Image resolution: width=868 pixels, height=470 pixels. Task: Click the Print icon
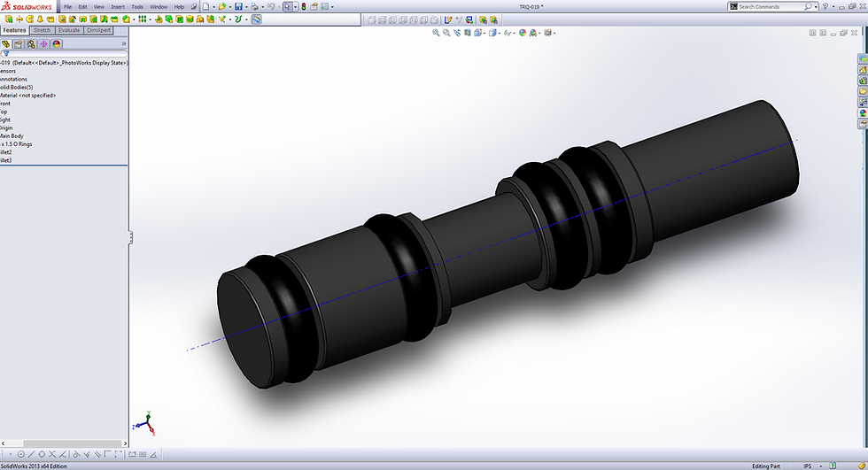coord(254,6)
